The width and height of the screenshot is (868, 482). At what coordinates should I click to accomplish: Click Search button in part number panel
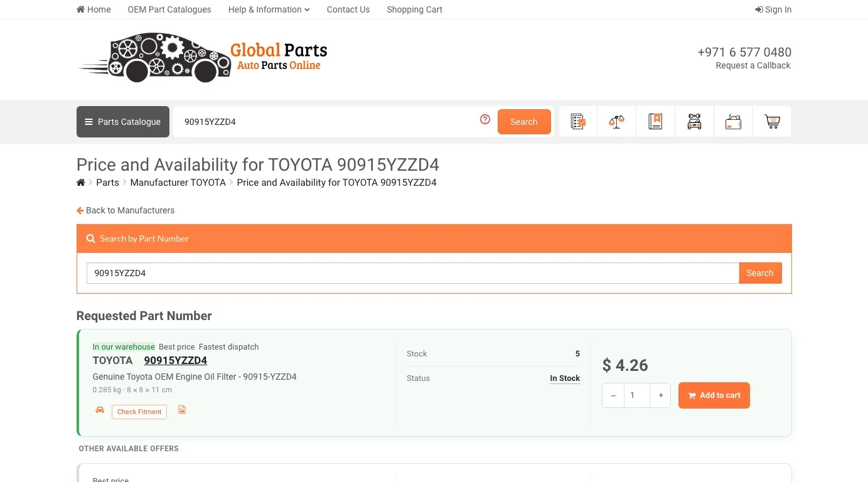760,273
